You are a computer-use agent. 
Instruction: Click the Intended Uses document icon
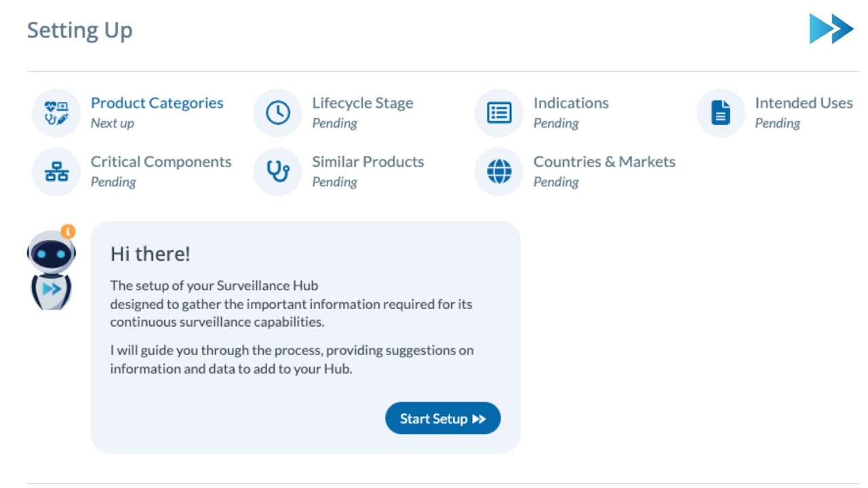tap(721, 113)
